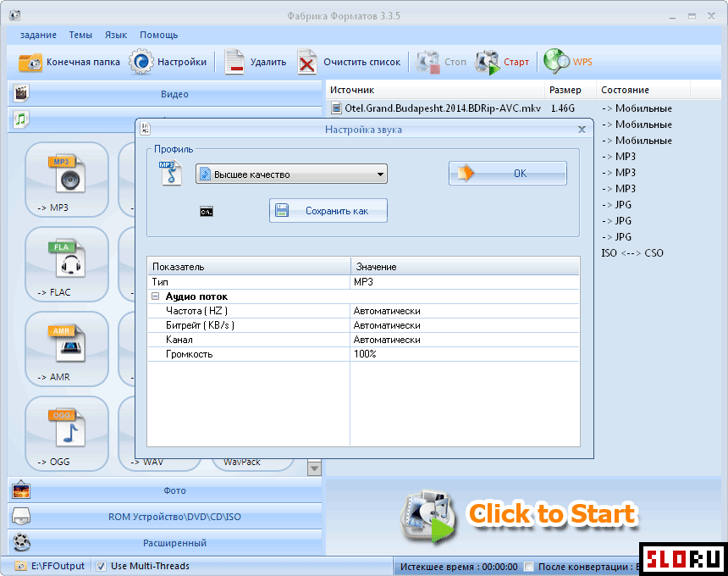Click the command-line console icon in dialog
Screen dimensions: 728x576
pos(207,212)
